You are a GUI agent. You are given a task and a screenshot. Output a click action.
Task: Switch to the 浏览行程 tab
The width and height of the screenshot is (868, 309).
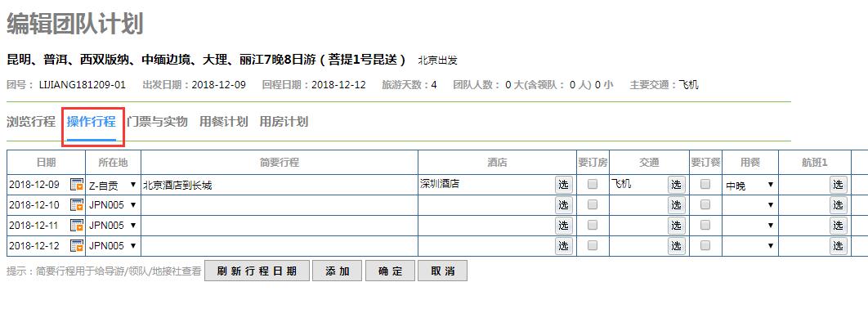coord(31,122)
